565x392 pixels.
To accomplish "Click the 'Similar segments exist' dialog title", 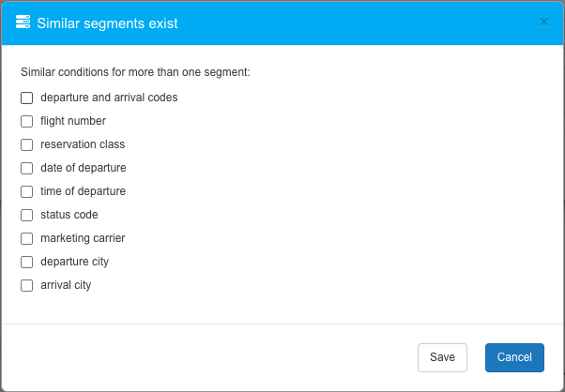I will (x=107, y=23).
